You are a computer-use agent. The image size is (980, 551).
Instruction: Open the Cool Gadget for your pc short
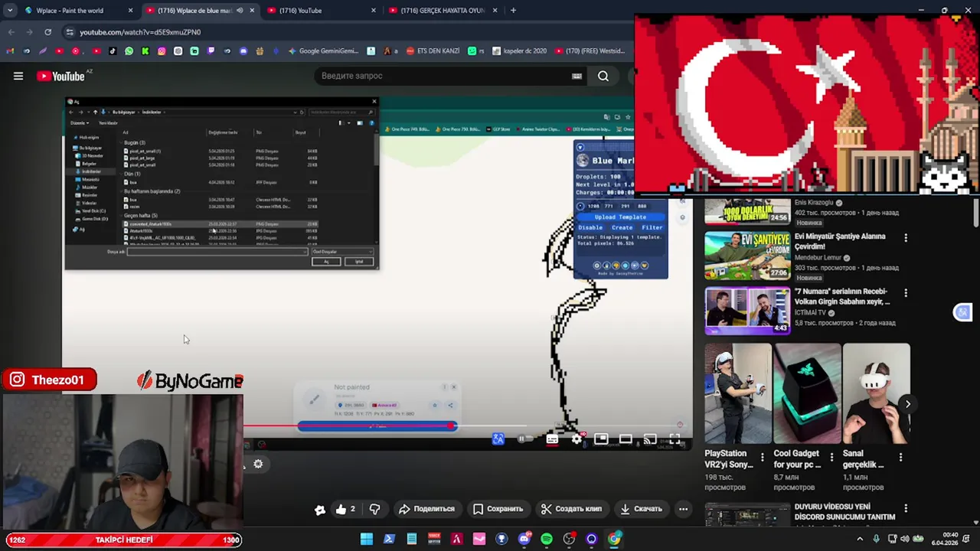(807, 393)
